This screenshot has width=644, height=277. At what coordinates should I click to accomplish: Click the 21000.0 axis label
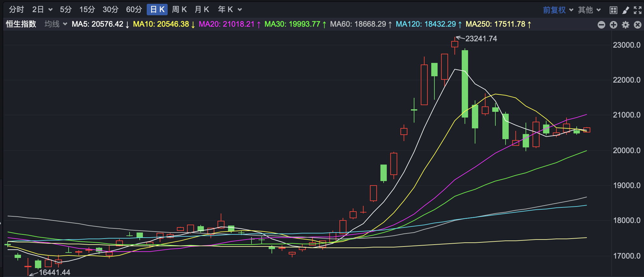[627, 115]
